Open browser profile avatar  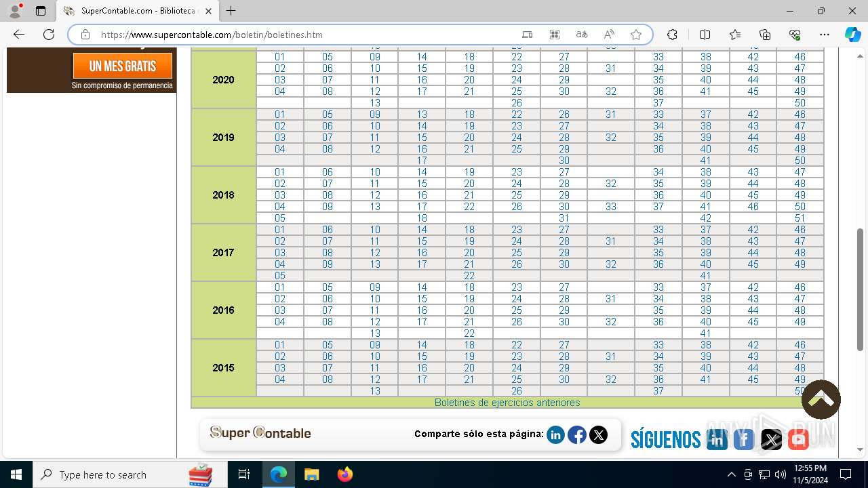point(15,11)
